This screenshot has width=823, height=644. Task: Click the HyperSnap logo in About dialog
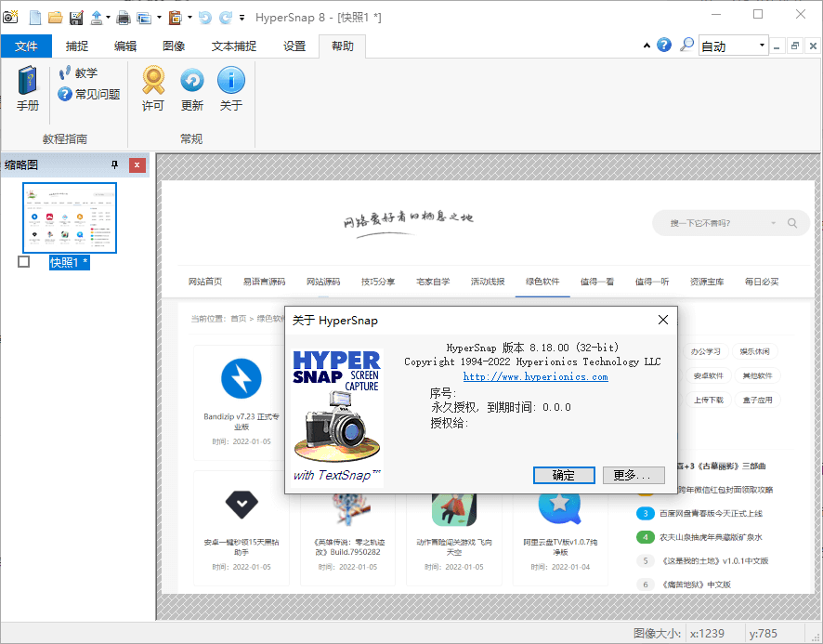[337, 416]
